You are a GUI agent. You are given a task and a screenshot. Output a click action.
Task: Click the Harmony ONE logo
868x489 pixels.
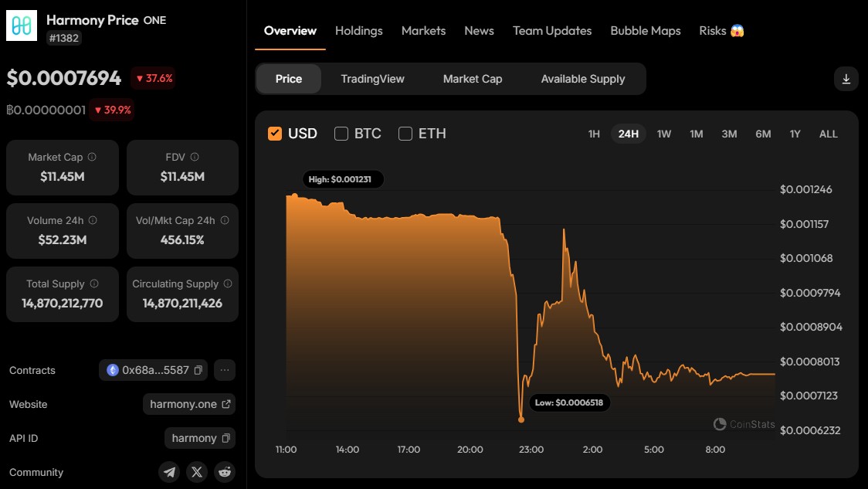coord(22,25)
